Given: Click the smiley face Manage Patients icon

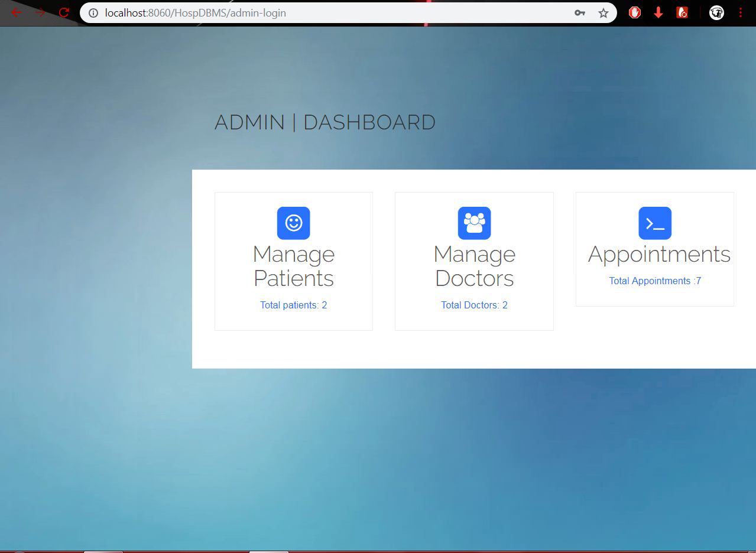Looking at the screenshot, I should (x=293, y=223).
